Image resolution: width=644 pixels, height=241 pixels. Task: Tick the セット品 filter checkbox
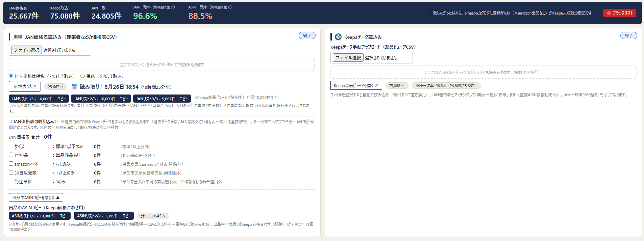tap(11, 155)
